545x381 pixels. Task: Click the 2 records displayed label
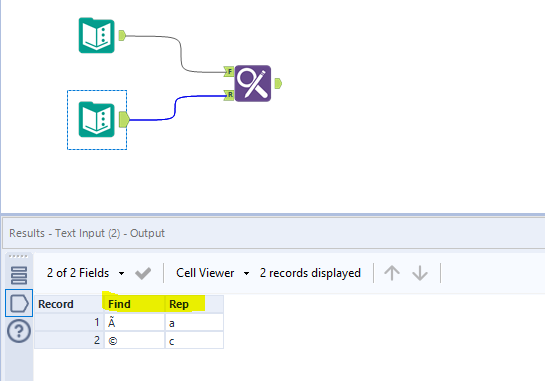coord(310,273)
